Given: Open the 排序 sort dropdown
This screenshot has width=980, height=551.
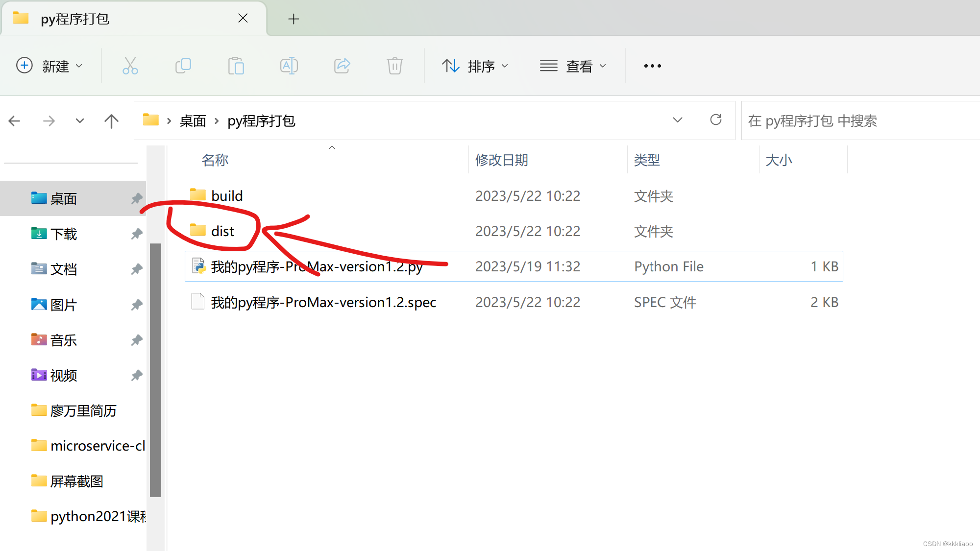Looking at the screenshot, I should (x=475, y=66).
